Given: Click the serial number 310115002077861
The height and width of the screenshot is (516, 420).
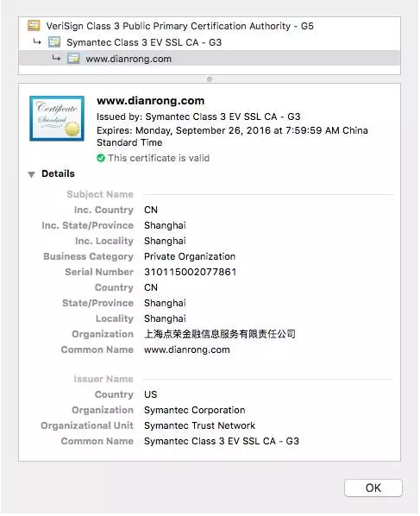Looking at the screenshot, I should (190, 272).
